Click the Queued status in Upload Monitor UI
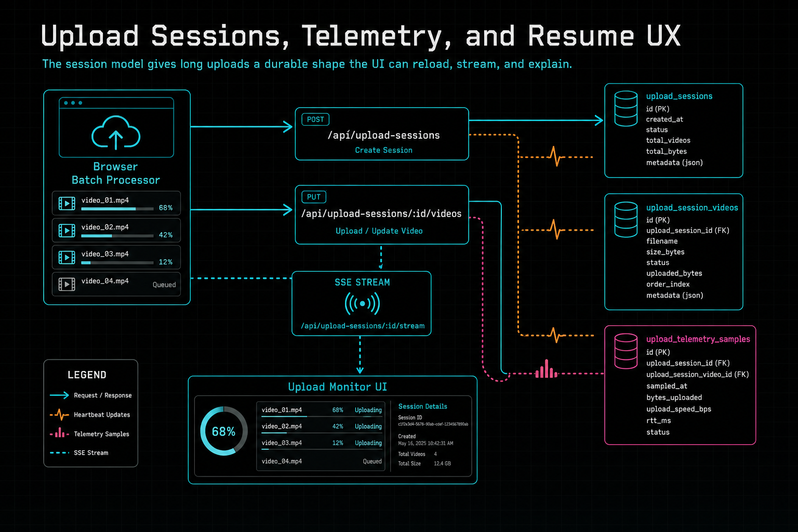The image size is (798, 532). pos(372,461)
